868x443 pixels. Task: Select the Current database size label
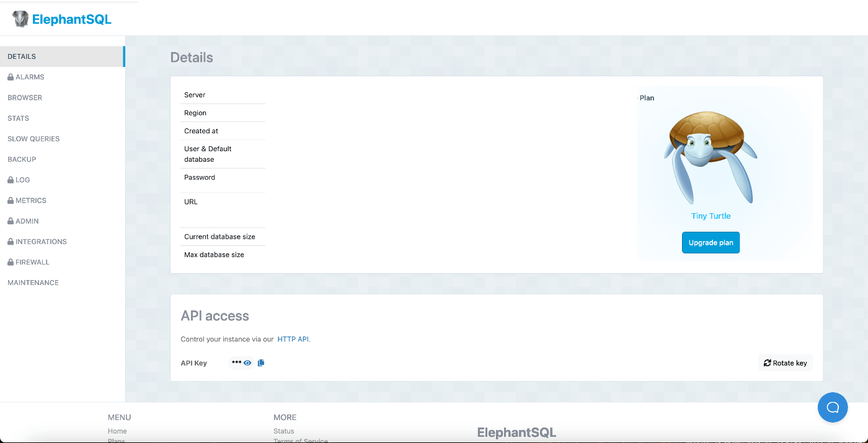219,237
